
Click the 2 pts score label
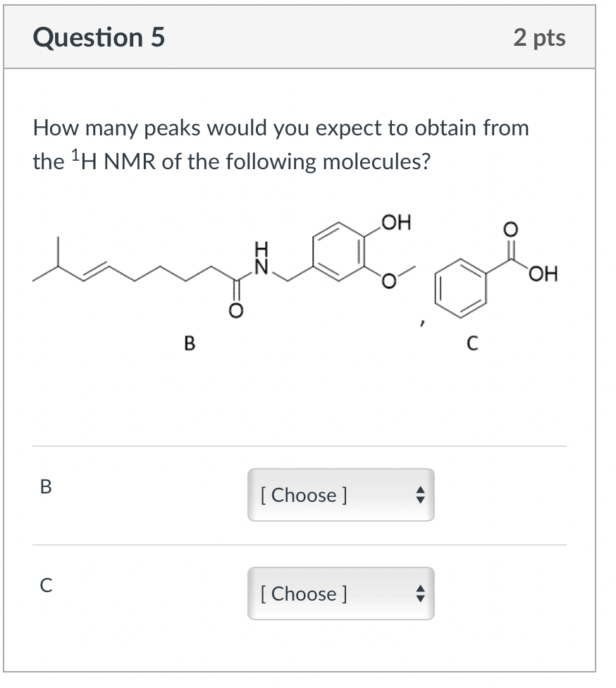coord(539,38)
